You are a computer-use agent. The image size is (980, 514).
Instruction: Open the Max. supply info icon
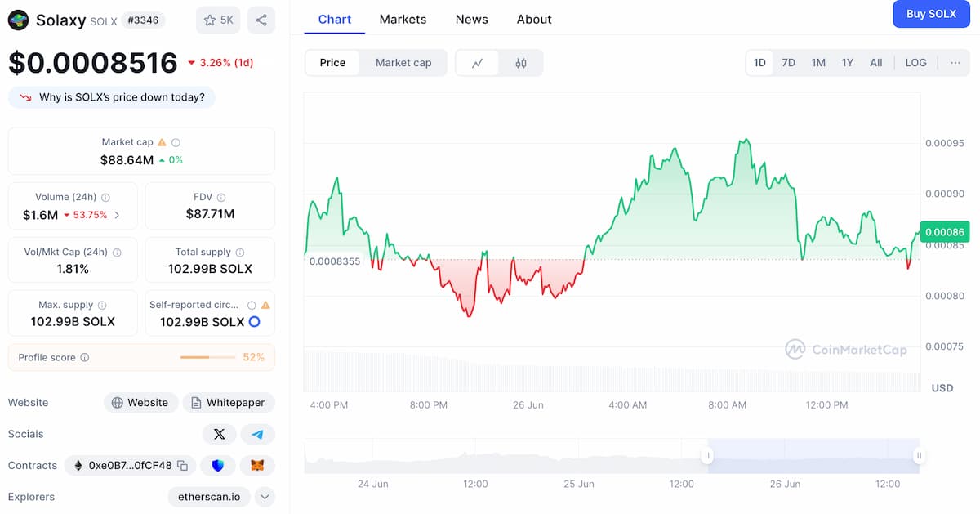[102, 305]
